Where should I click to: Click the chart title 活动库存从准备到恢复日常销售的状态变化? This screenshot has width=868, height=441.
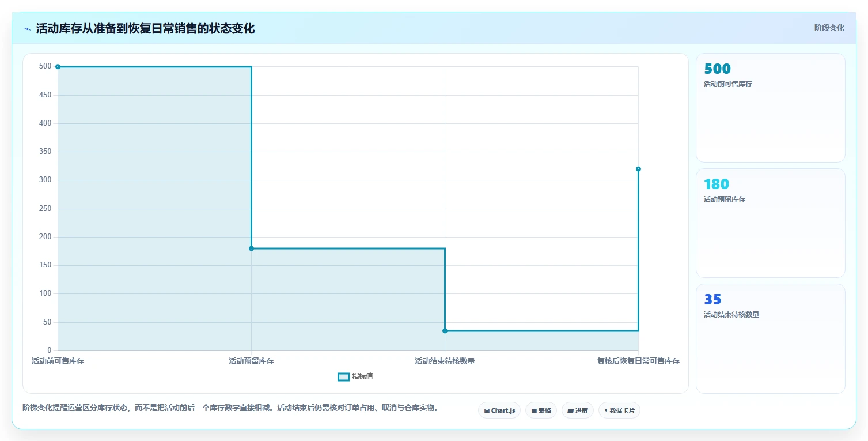[x=145, y=29]
